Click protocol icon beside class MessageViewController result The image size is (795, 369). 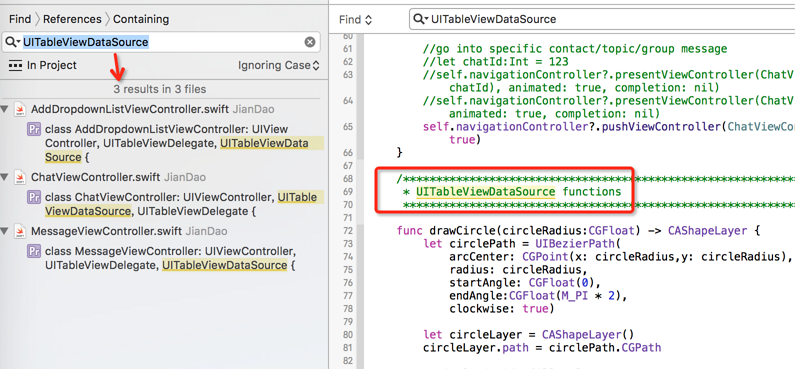pyautogui.click(x=33, y=251)
